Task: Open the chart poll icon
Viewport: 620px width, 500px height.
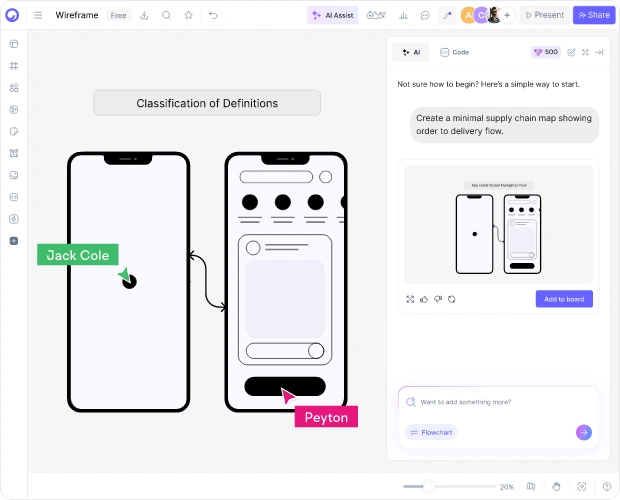Action: point(403,15)
